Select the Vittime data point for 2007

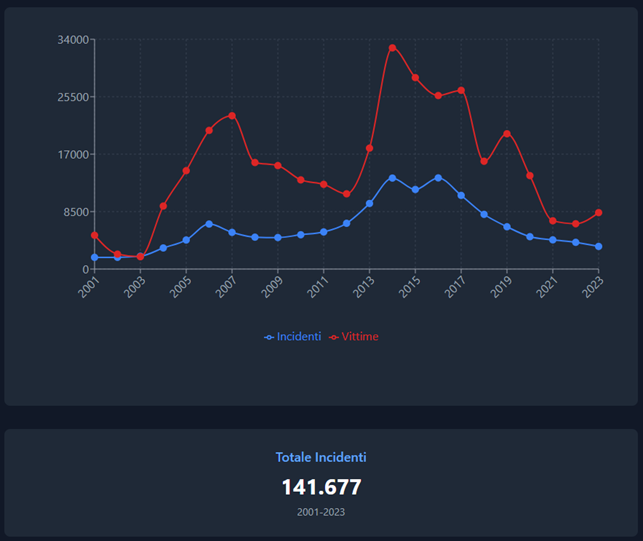tap(232, 115)
